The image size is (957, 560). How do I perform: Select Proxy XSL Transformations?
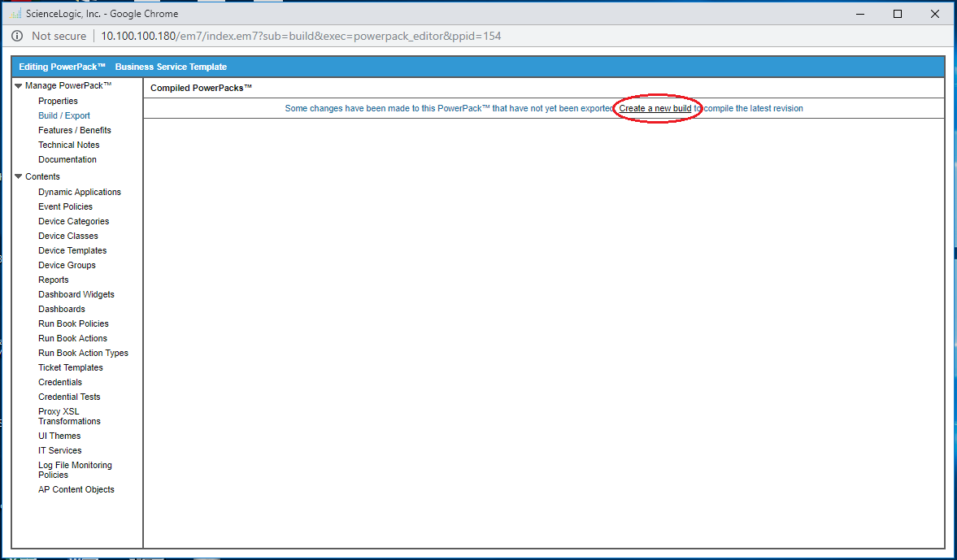coord(69,417)
